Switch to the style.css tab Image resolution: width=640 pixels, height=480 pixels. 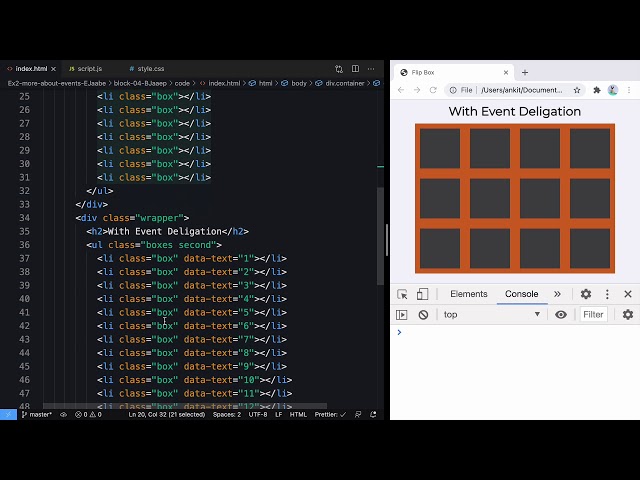(x=147, y=69)
